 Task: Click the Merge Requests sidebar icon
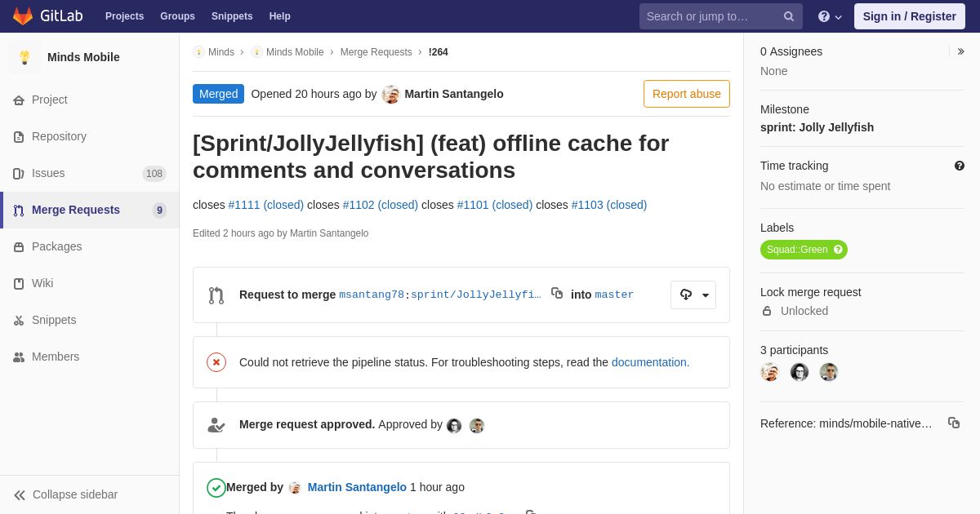[19, 210]
